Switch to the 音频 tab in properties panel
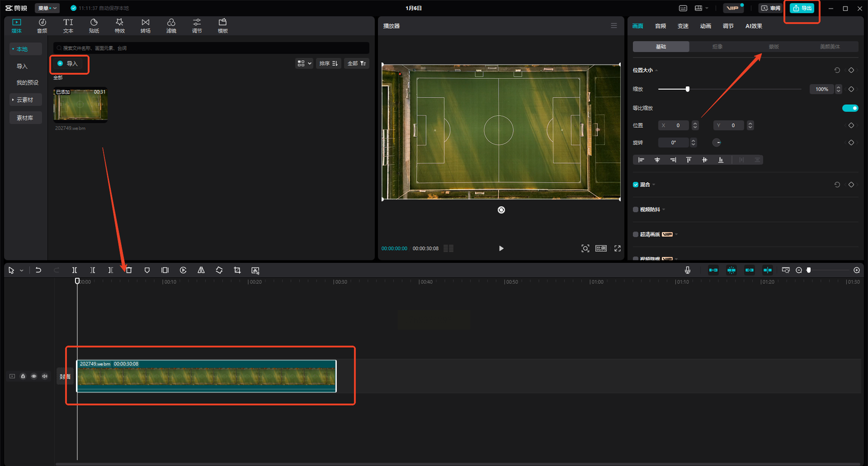868x466 pixels. [x=661, y=26]
